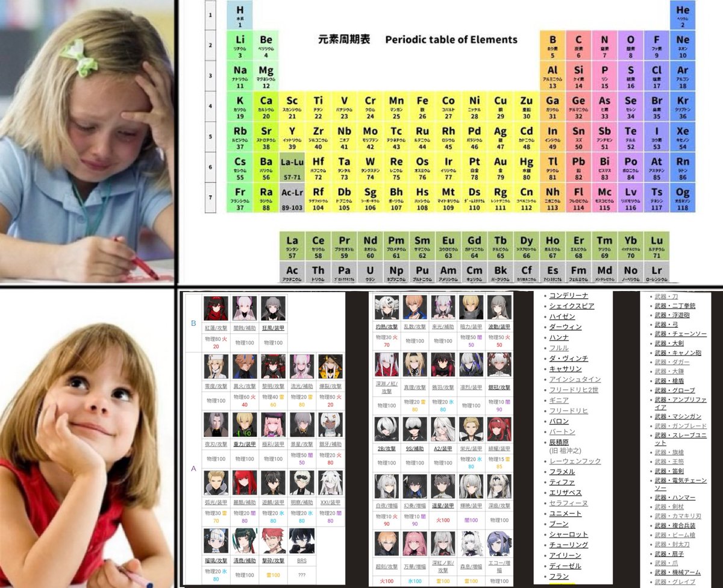
Task: Open the 景星/攻撃 name link
Action: tap(302, 444)
